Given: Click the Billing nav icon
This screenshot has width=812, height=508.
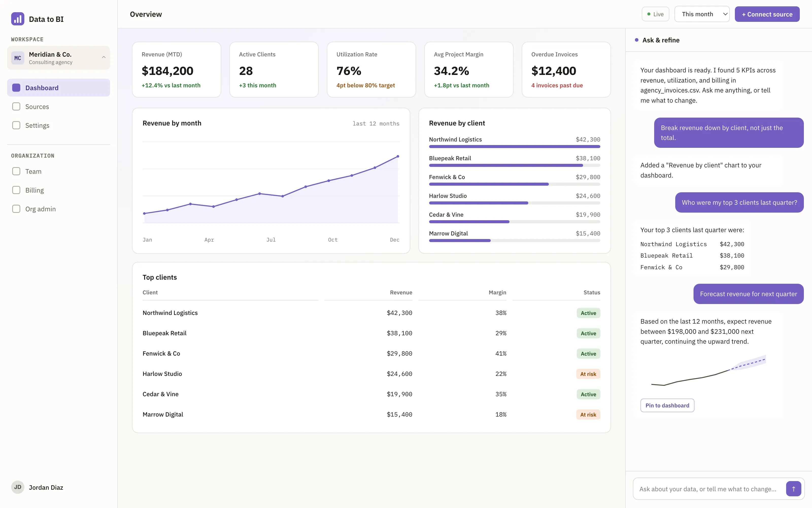Looking at the screenshot, I should 16,190.
